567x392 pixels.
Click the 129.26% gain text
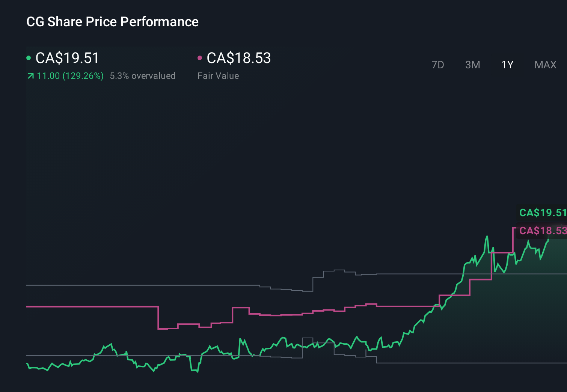(x=83, y=76)
